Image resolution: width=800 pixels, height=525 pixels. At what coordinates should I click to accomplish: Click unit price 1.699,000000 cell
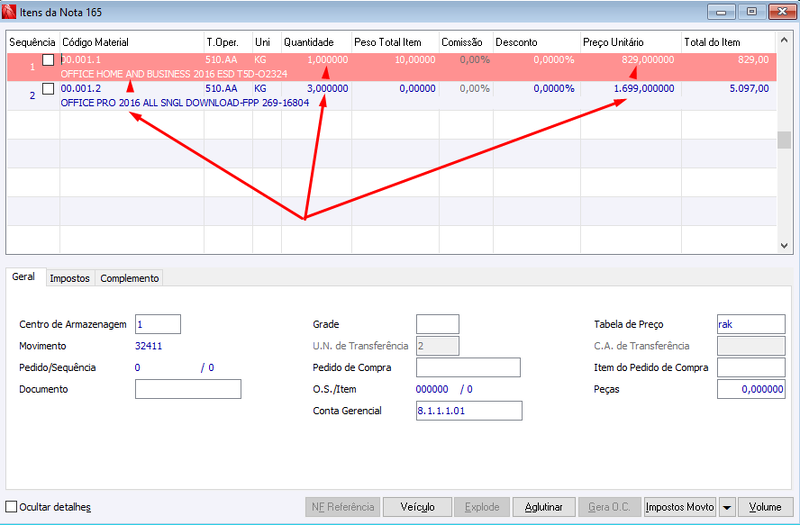point(644,89)
